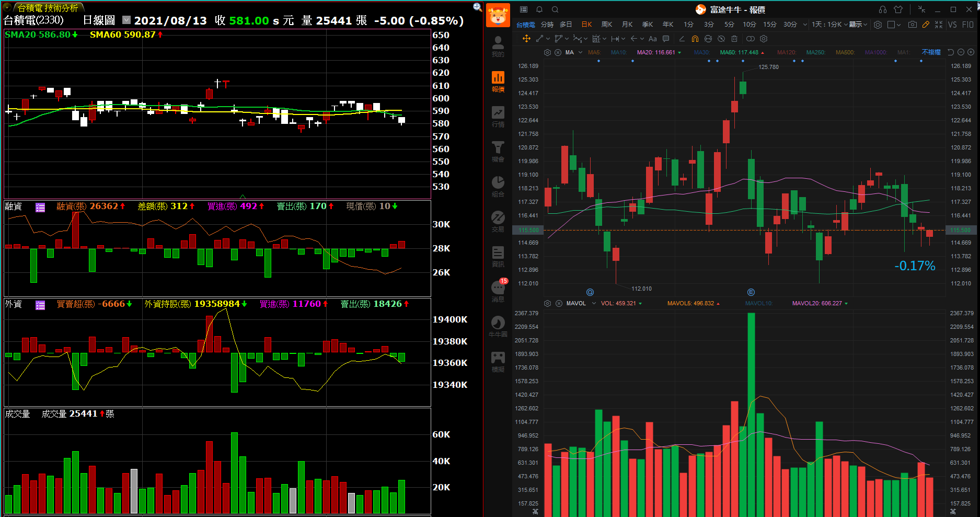
Task: Open customer service headset icon
Action: coord(883,9)
